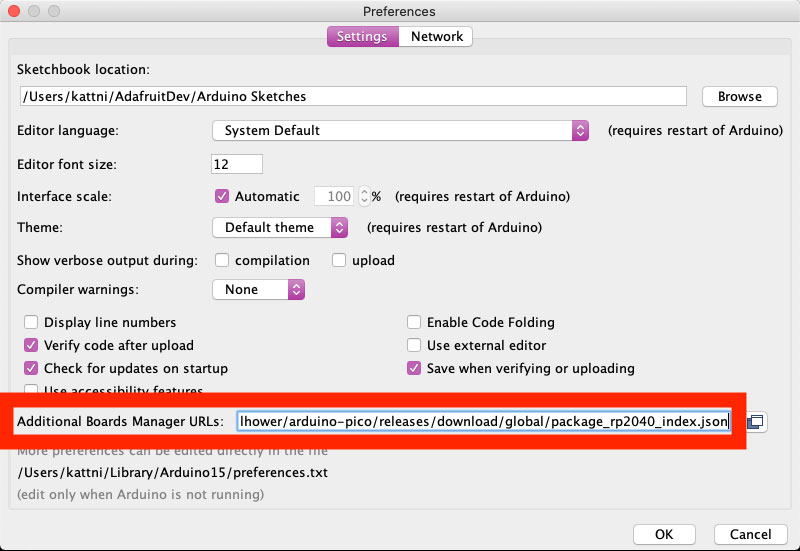Uncheck Save when verifying or uploading
This screenshot has width=800, height=551.
[414, 368]
